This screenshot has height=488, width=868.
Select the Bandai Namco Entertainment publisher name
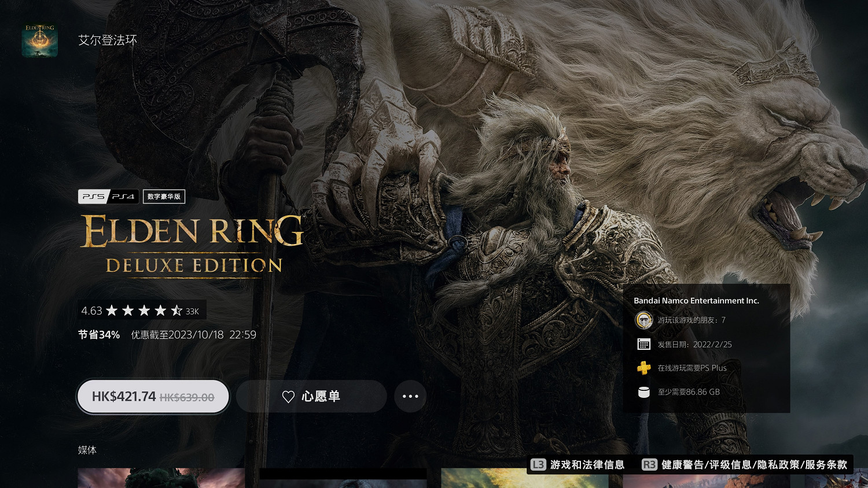click(696, 301)
